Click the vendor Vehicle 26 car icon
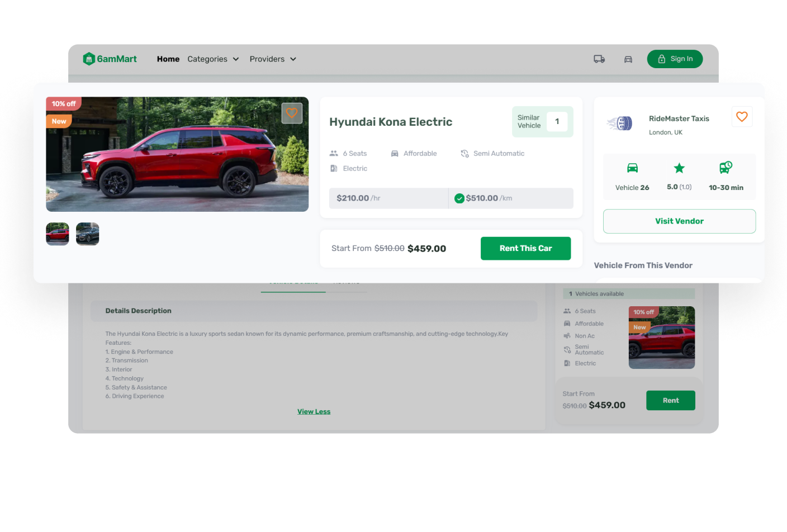This screenshot has height=532, width=787. [632, 168]
